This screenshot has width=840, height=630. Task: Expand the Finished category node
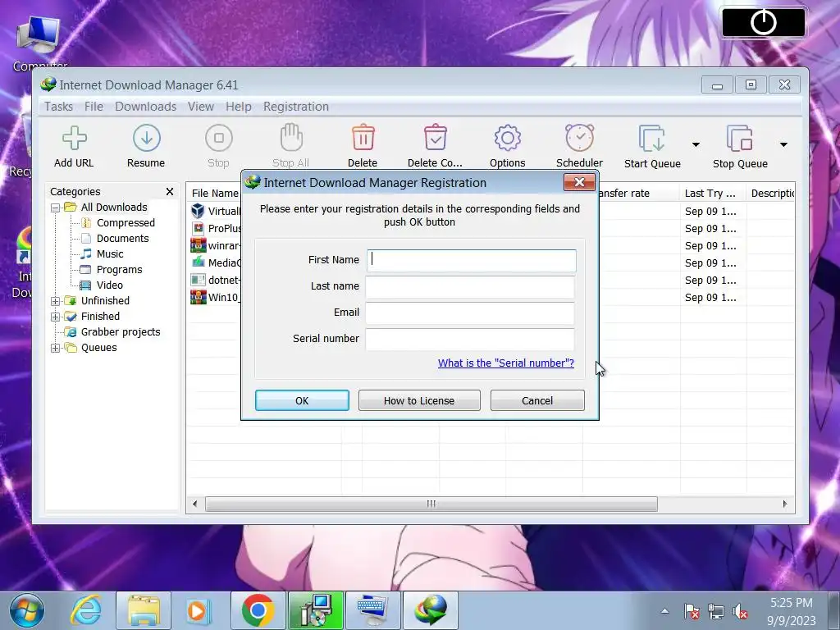click(x=55, y=317)
